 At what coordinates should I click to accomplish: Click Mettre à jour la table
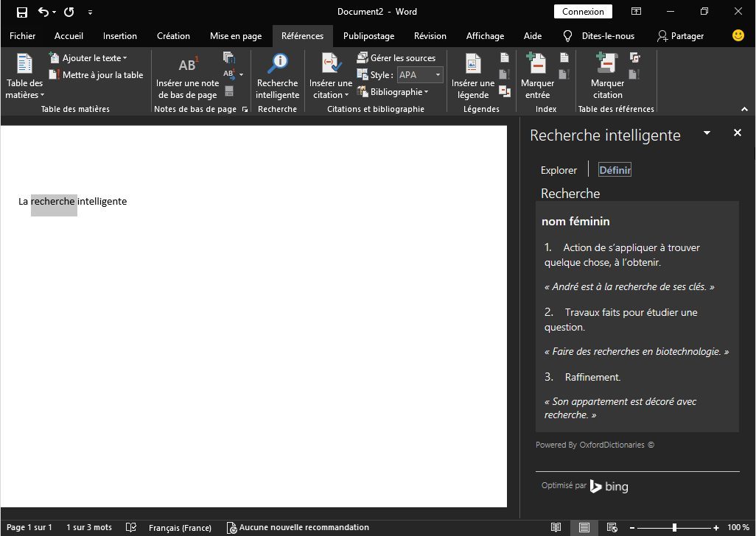click(x=96, y=74)
